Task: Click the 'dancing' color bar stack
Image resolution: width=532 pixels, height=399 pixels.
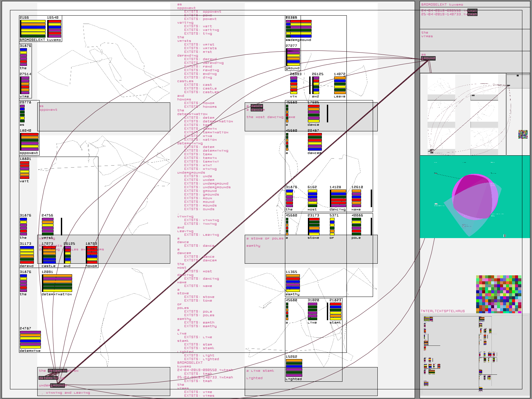Action: (338, 198)
